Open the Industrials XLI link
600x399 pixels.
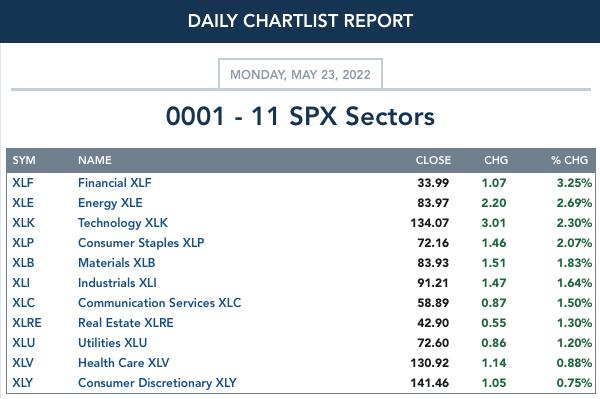[x=117, y=283]
